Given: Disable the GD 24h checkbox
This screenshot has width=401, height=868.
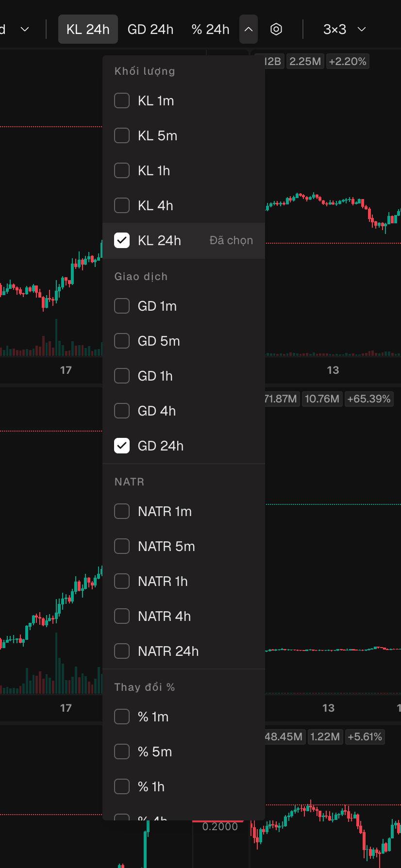Looking at the screenshot, I should [x=122, y=446].
